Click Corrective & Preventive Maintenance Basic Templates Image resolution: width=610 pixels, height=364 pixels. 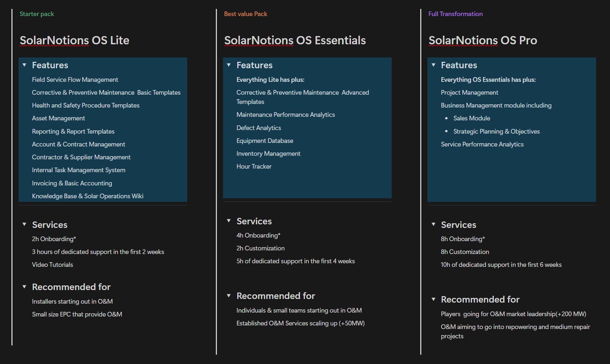(x=106, y=93)
